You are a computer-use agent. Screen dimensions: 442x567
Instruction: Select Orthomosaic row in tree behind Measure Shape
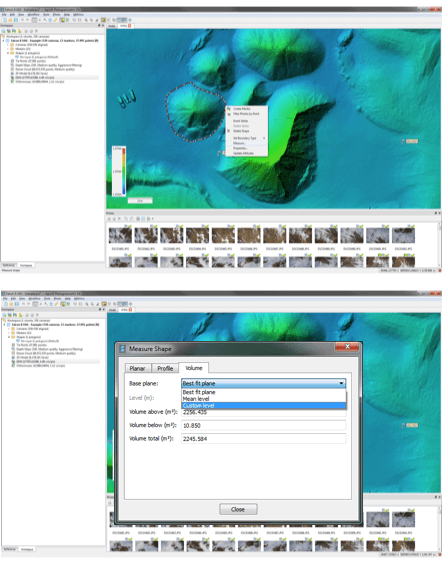(39, 366)
